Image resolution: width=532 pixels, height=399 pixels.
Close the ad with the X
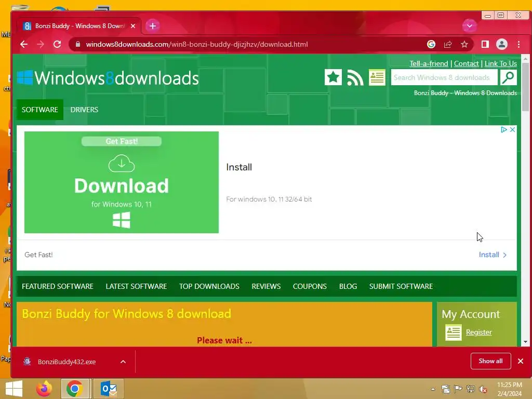512,129
